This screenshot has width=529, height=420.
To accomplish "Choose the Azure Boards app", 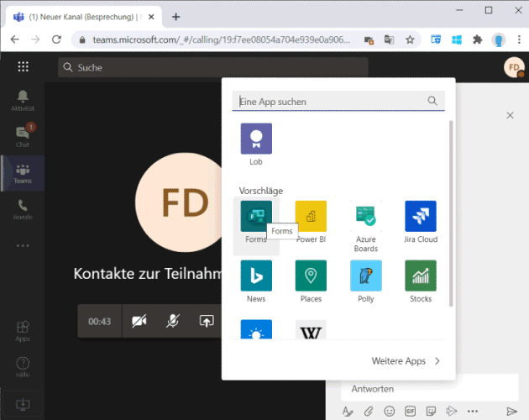I will pyautogui.click(x=366, y=217).
